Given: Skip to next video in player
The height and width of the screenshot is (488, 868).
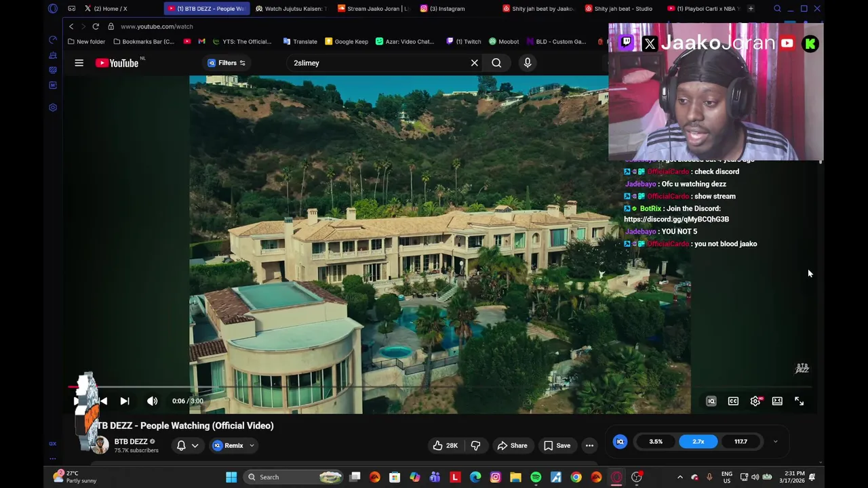Looking at the screenshot, I should [x=125, y=401].
